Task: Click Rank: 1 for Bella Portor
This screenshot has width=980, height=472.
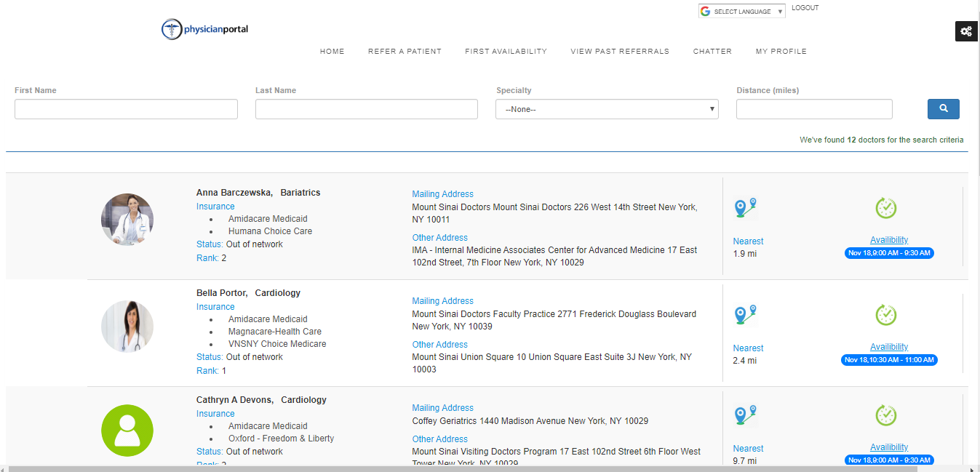Action: (211, 371)
